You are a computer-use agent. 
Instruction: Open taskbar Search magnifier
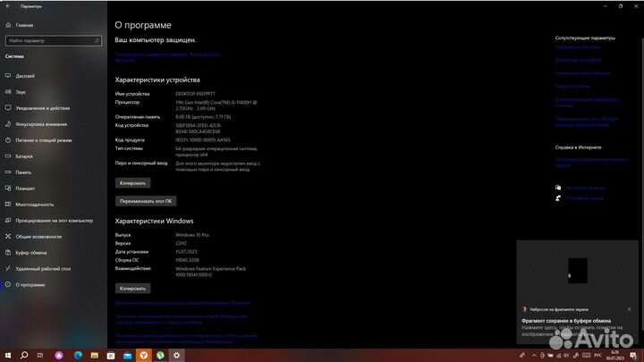tap(24, 356)
